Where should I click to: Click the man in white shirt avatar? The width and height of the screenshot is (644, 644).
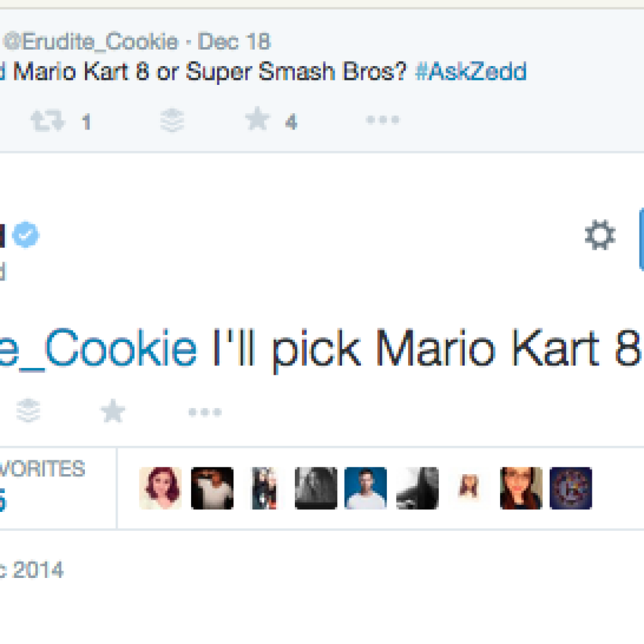365,488
